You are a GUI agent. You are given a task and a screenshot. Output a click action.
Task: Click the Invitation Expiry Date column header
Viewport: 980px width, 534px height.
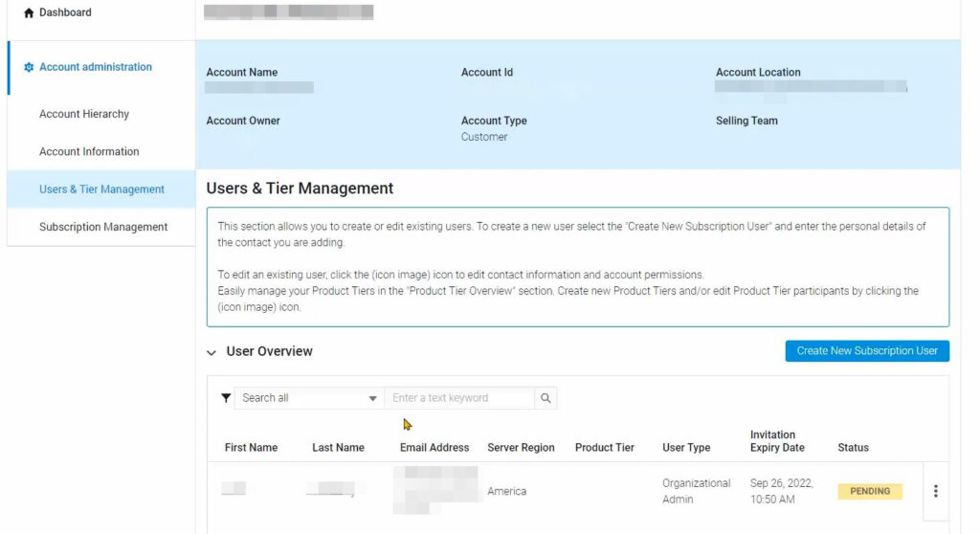click(x=777, y=441)
